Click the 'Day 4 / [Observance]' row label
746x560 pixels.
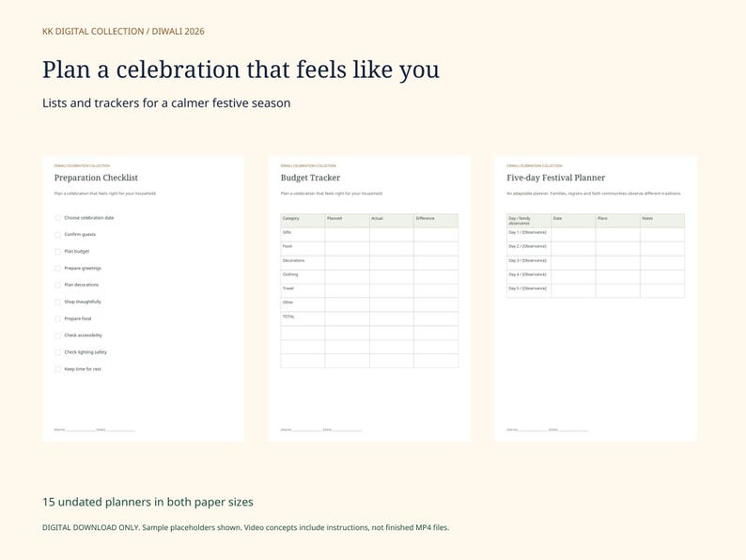[x=527, y=274]
